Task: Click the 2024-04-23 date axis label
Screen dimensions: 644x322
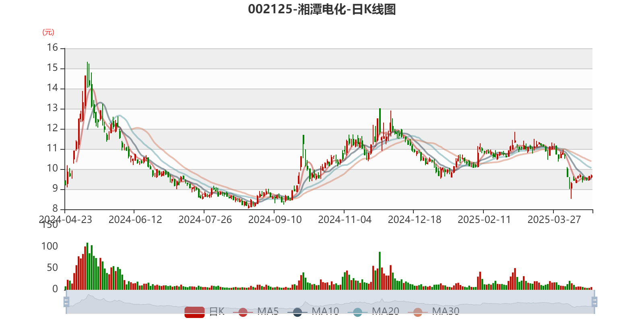Action: pos(65,219)
